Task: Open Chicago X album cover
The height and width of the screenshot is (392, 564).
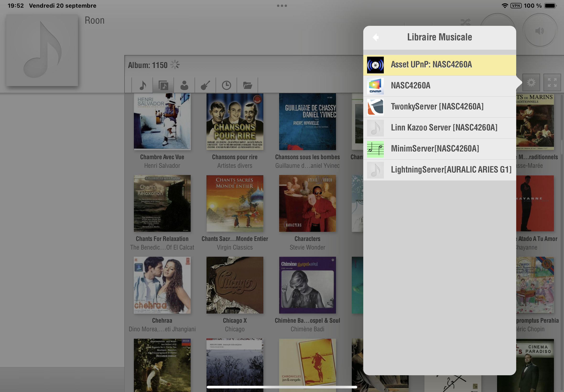Action: (235, 285)
